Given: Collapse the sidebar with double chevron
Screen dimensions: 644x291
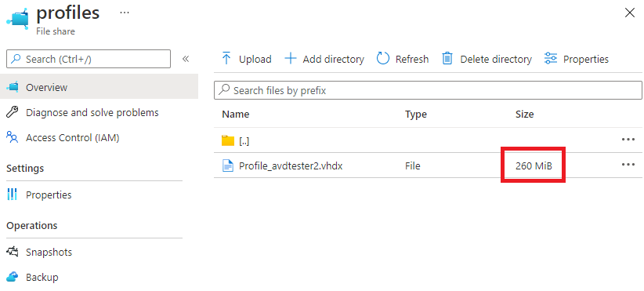Looking at the screenshot, I should (x=186, y=59).
